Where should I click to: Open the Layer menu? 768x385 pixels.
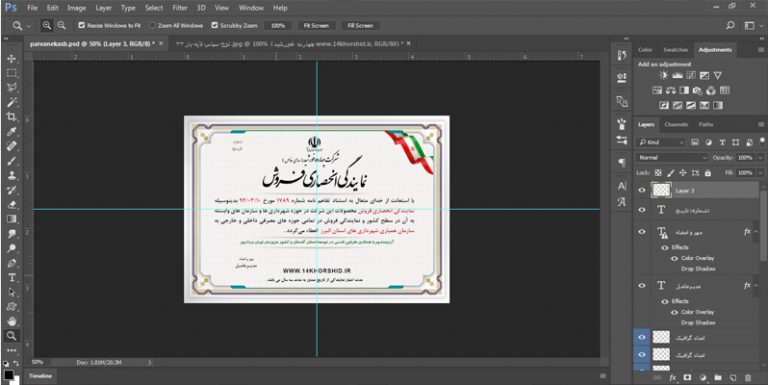tap(103, 8)
